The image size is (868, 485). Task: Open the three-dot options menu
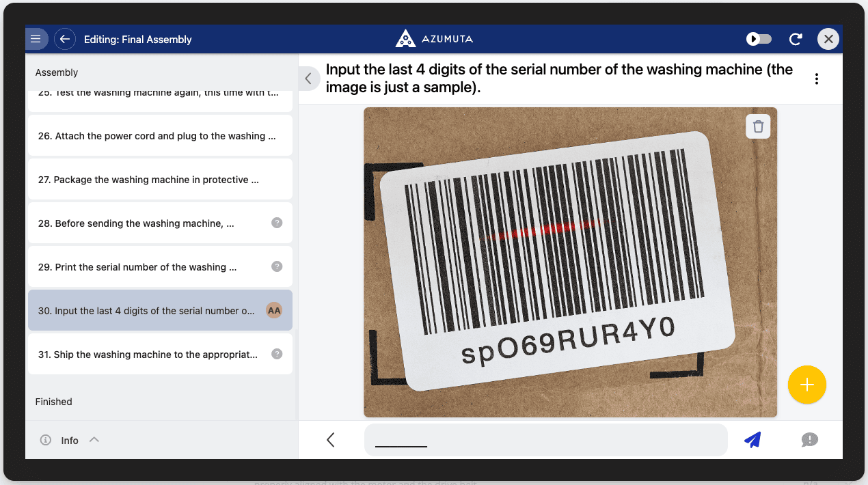click(x=816, y=79)
